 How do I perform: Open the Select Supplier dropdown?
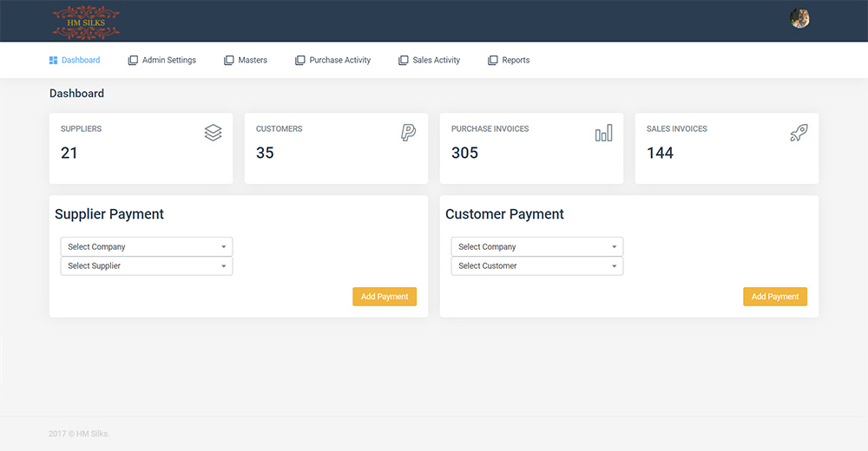click(147, 266)
